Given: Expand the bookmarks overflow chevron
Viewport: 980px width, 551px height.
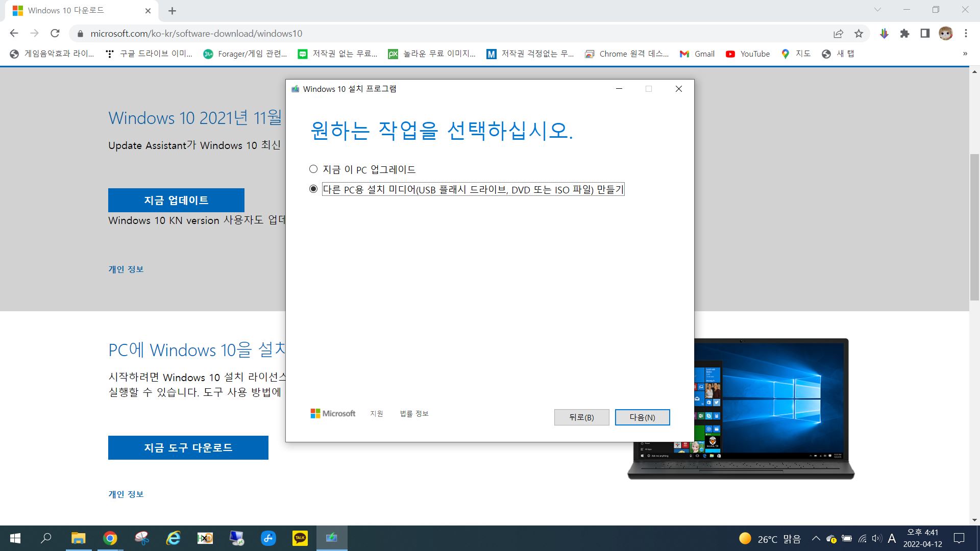Looking at the screenshot, I should click(965, 54).
